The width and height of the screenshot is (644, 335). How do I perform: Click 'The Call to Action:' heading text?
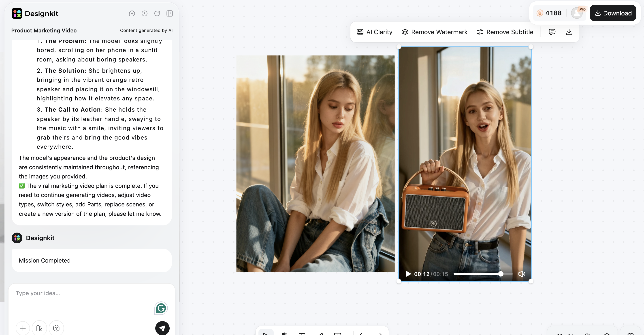[x=74, y=110]
